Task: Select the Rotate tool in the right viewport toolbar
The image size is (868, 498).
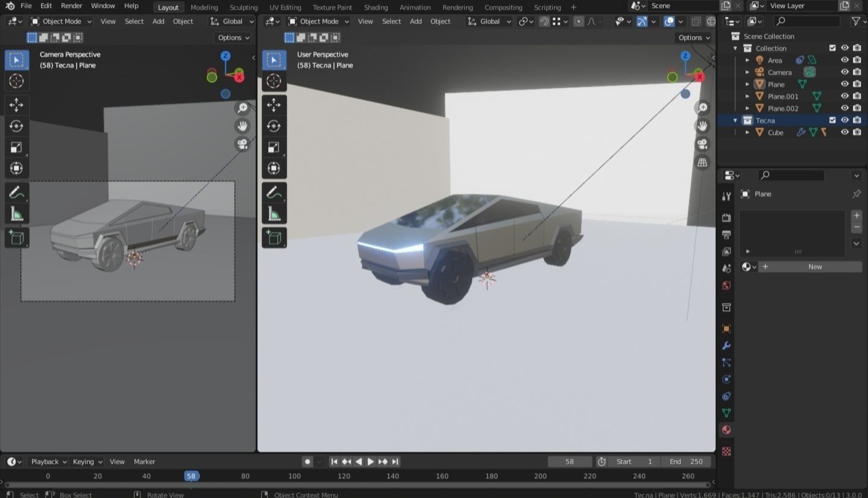Action: [274, 126]
